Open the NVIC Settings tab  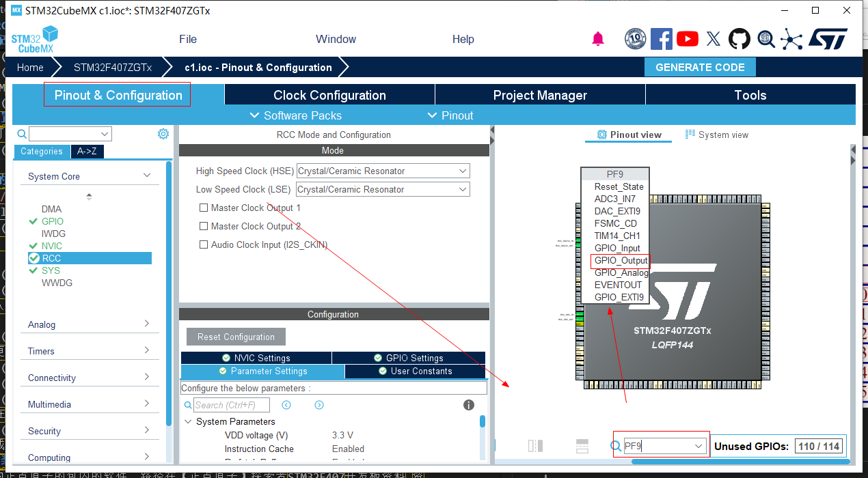pos(256,358)
